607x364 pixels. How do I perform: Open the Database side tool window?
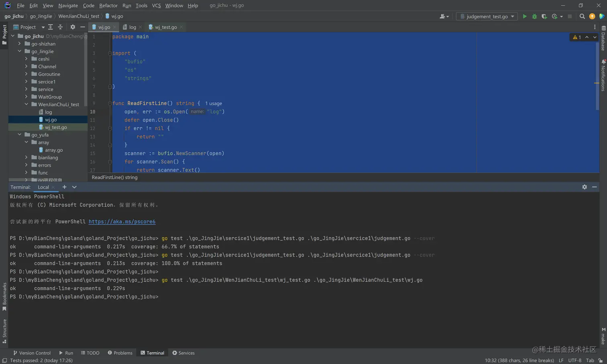click(x=603, y=38)
